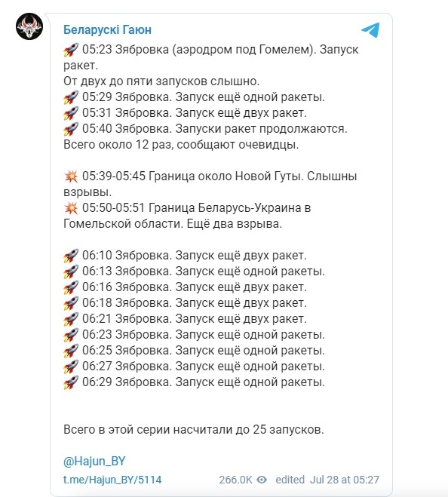448x497 pixels.
Task: Click the rocket emoji beside 05:31
Action: click(x=71, y=113)
